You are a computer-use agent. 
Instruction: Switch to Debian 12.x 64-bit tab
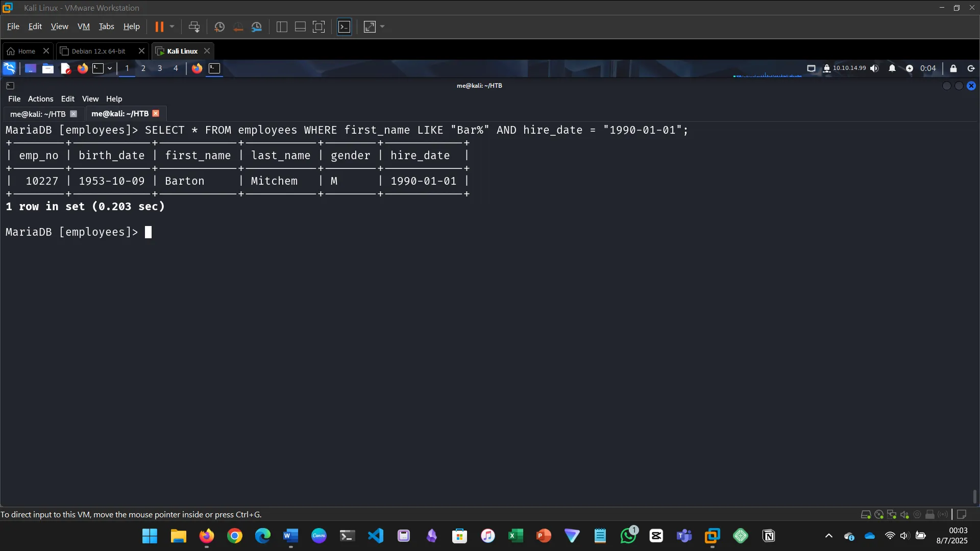(x=98, y=51)
